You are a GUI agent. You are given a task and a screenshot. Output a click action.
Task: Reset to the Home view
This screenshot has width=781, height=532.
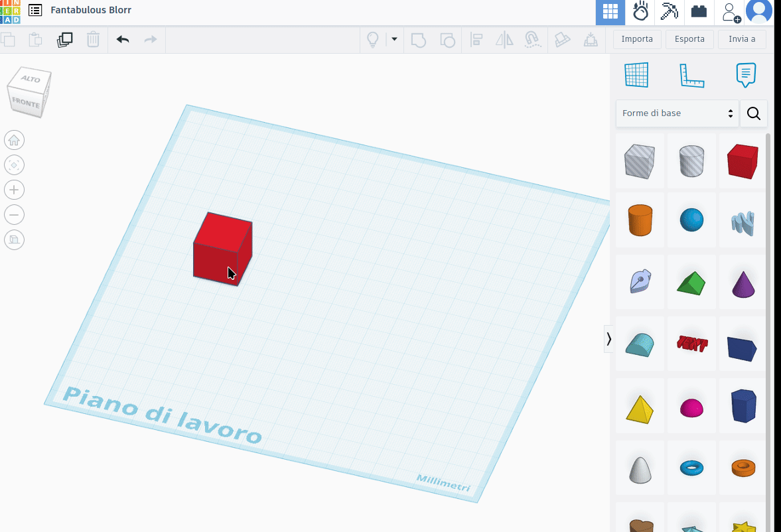tap(14, 141)
